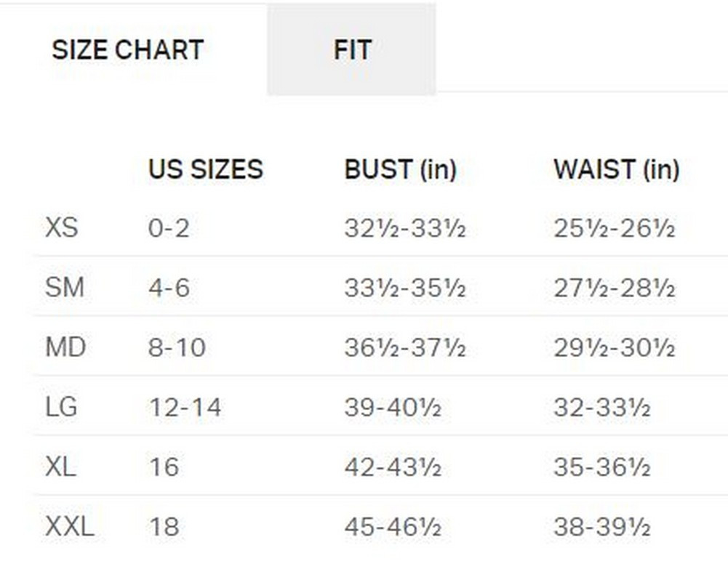The height and width of the screenshot is (585, 728).
Task: Select the XL row label
Action: point(61,467)
